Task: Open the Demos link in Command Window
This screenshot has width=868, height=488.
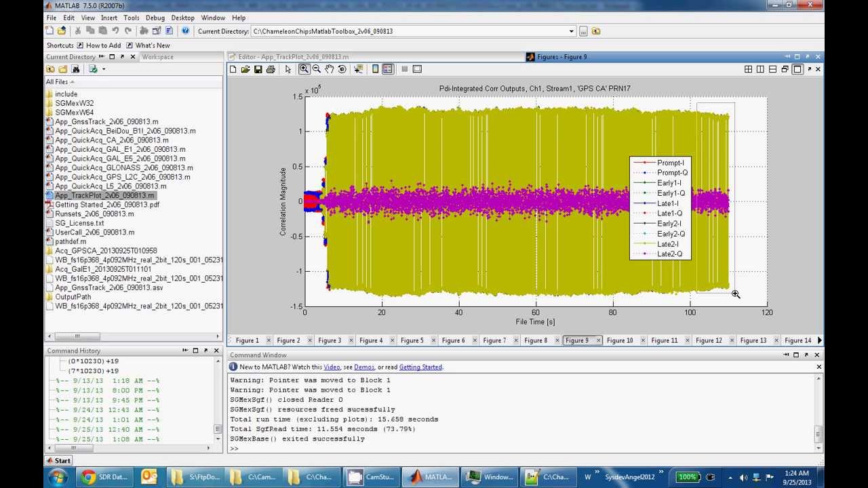Action: coord(364,367)
